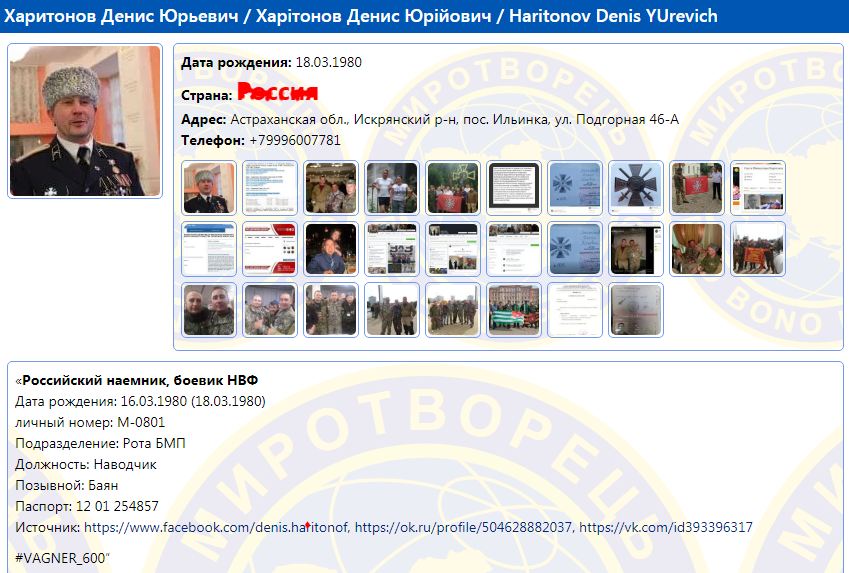Open the dark cross medal thumbnail on white background
849x573 pixels.
pos(636,188)
